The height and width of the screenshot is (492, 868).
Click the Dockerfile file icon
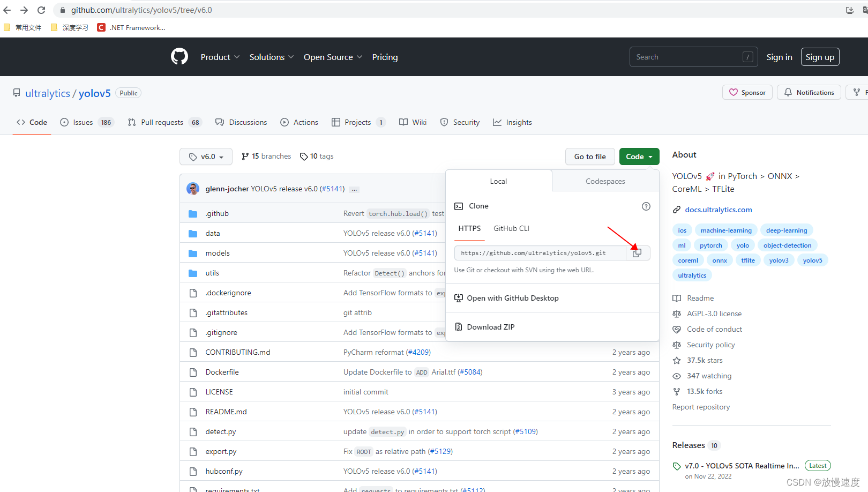pyautogui.click(x=193, y=372)
